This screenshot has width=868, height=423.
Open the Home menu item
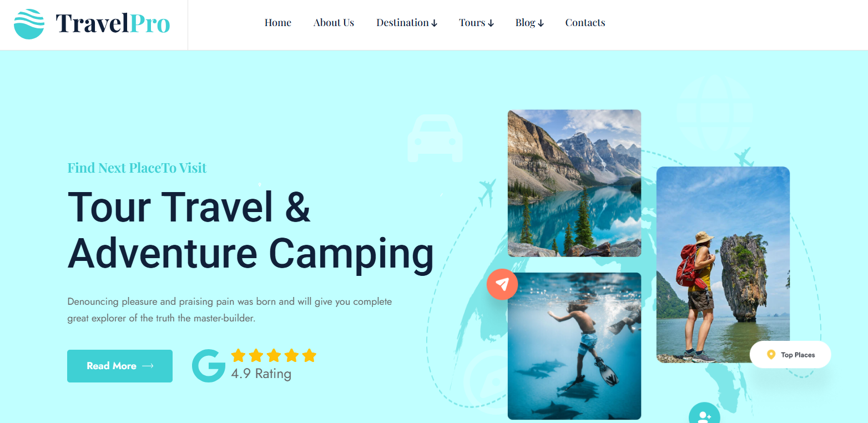[278, 23]
